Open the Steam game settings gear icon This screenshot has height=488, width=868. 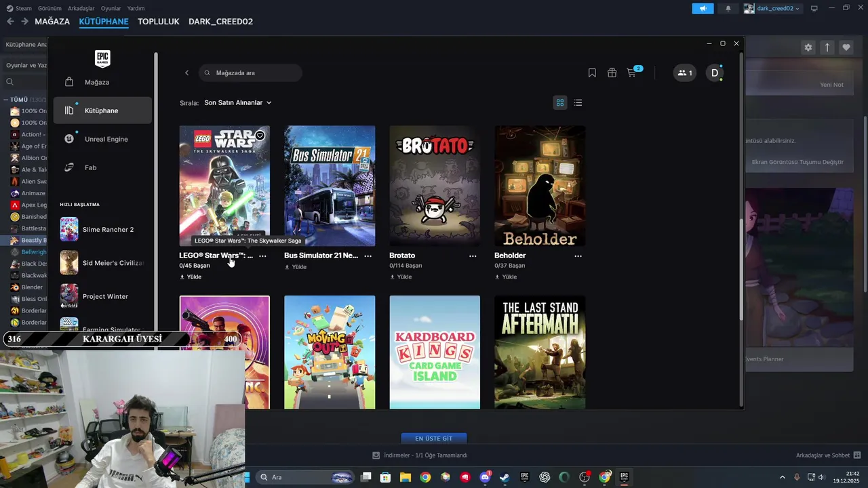pos(808,47)
